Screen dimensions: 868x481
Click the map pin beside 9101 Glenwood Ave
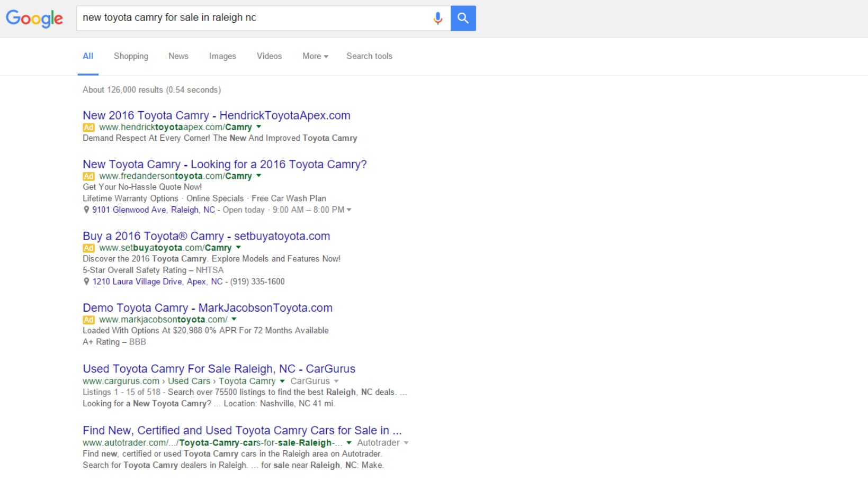[86, 210]
